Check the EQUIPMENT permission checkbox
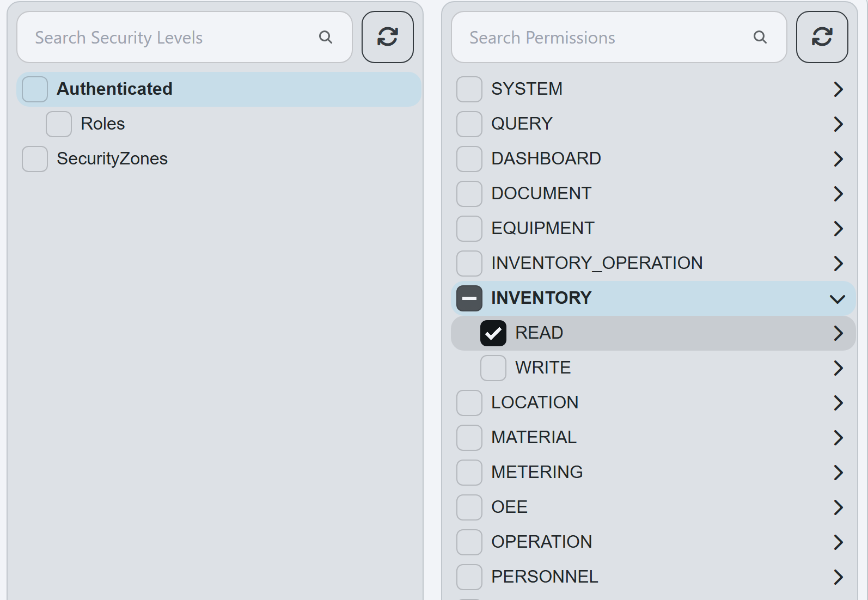 (469, 229)
